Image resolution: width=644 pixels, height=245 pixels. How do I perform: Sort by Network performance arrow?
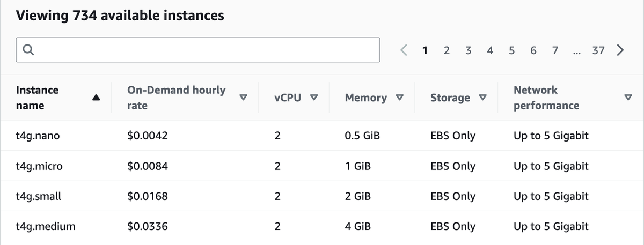628,98
